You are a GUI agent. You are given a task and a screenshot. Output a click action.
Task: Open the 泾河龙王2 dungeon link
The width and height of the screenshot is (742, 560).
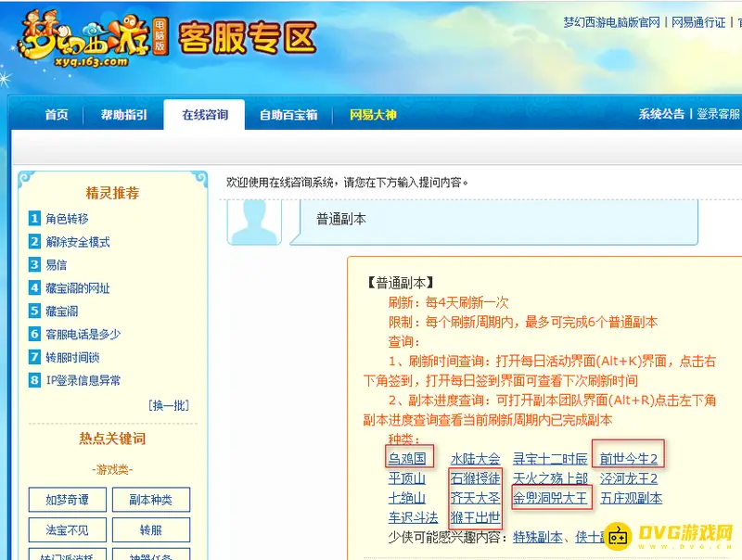pos(629,478)
